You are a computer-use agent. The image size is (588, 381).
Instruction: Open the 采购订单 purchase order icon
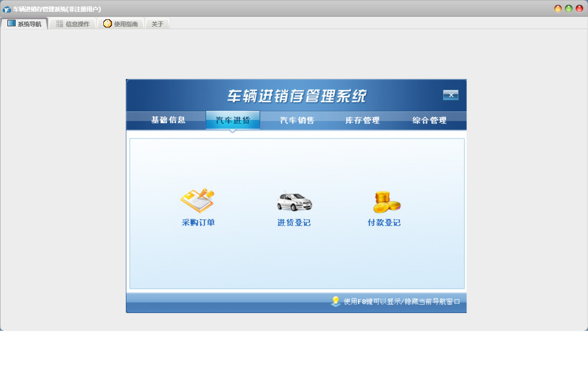(197, 201)
